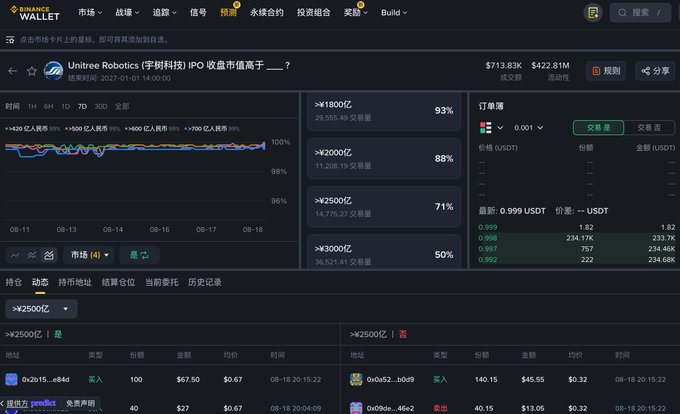Set chart range to 6H
The image size is (680, 414).
point(48,106)
